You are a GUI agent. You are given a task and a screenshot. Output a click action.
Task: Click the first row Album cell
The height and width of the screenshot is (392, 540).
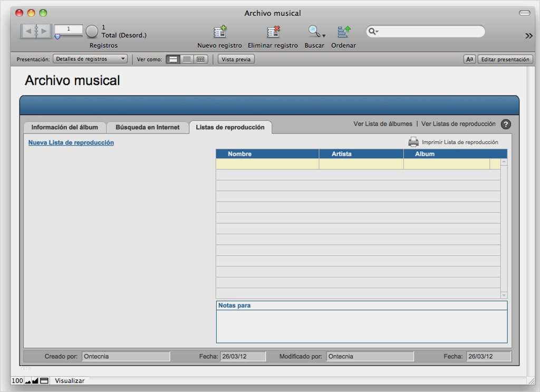tap(447, 164)
